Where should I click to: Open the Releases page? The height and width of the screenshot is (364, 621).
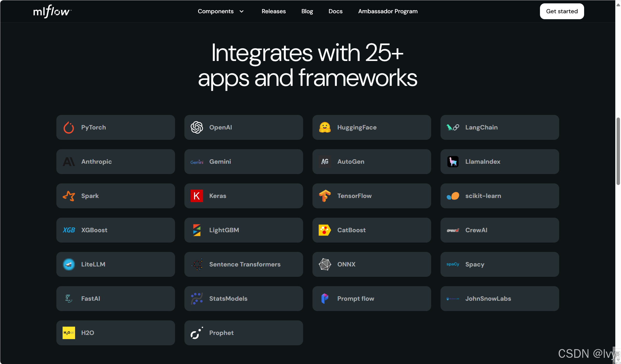[273, 11]
